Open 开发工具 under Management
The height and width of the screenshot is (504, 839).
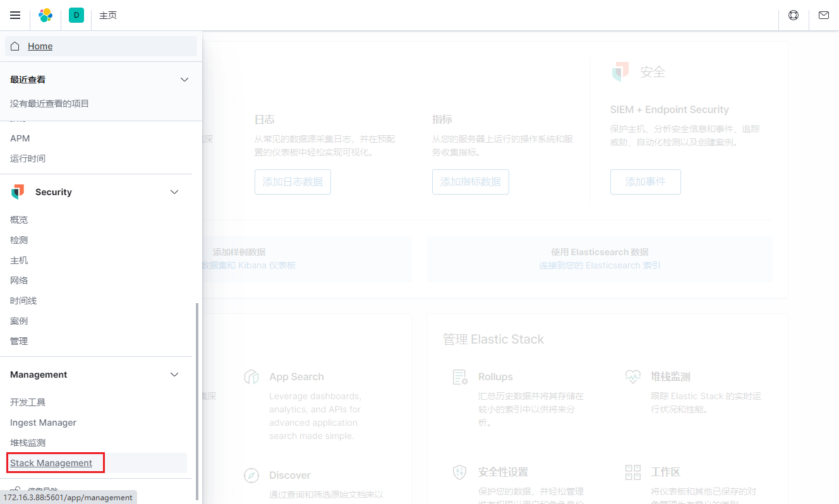[28, 402]
